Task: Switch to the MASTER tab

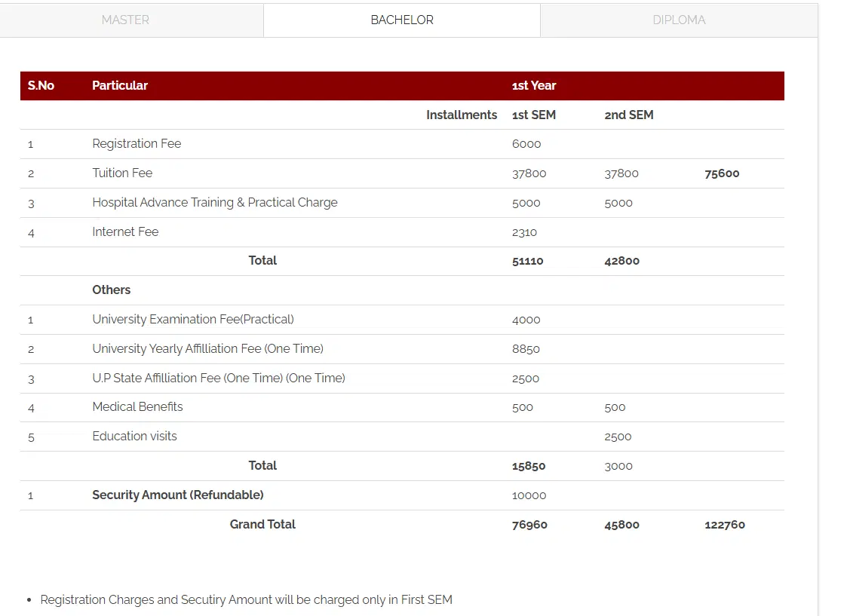Action: (x=125, y=20)
